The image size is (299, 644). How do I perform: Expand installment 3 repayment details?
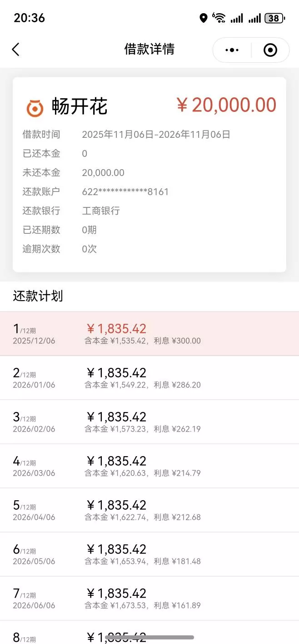click(x=149, y=421)
